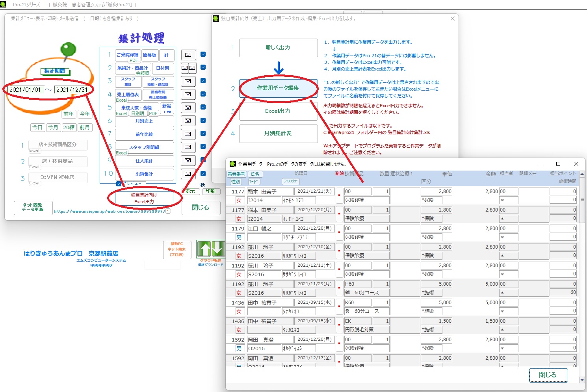The width and height of the screenshot is (587, 392).
Task: Click the end date field 2021/12/31
Action: pyautogui.click(x=72, y=90)
